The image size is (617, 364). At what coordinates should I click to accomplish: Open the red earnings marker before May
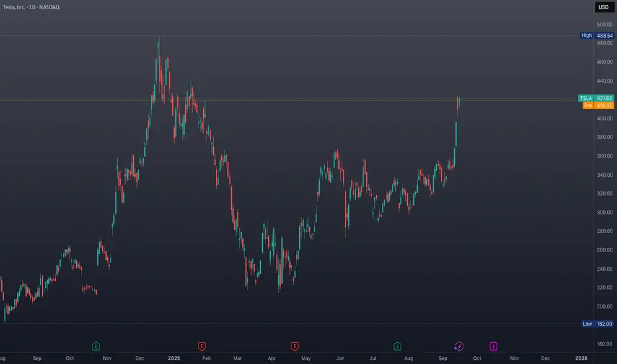click(295, 346)
